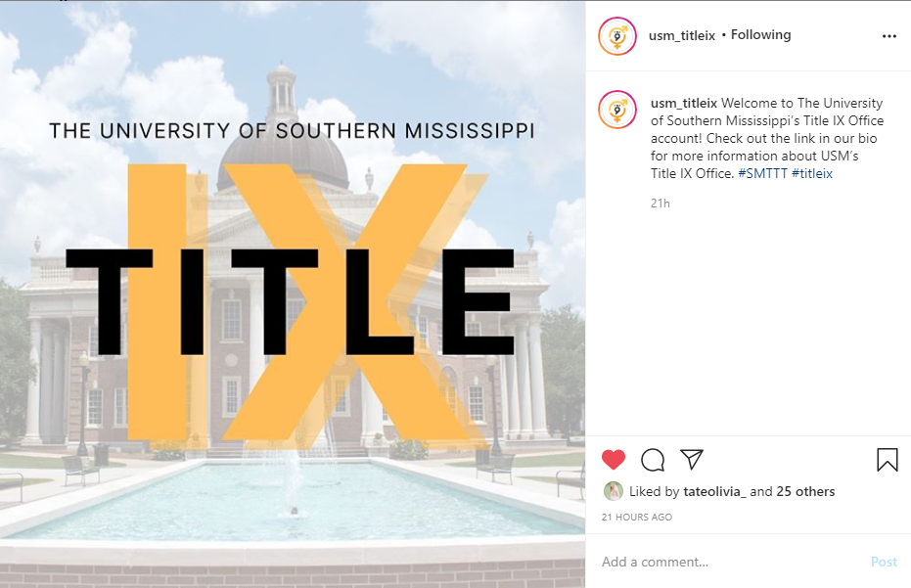Toggle the Following button
Image resolution: width=911 pixels, height=588 pixels.
point(760,35)
